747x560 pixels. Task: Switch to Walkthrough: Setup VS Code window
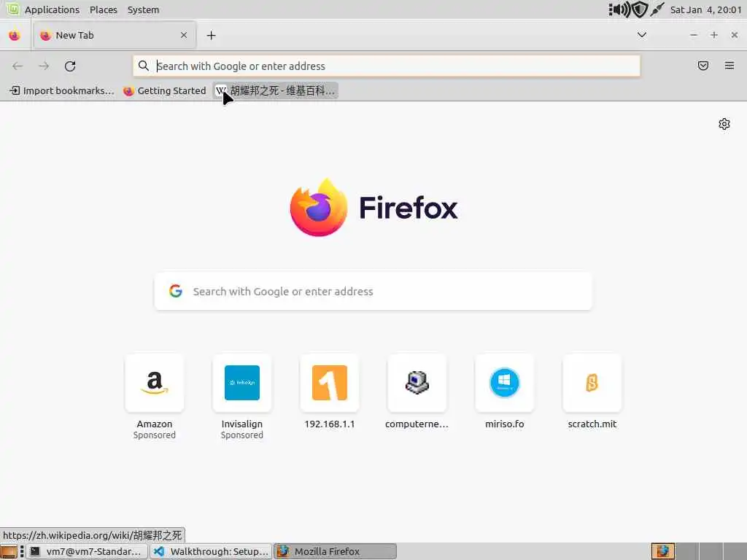pos(212,551)
